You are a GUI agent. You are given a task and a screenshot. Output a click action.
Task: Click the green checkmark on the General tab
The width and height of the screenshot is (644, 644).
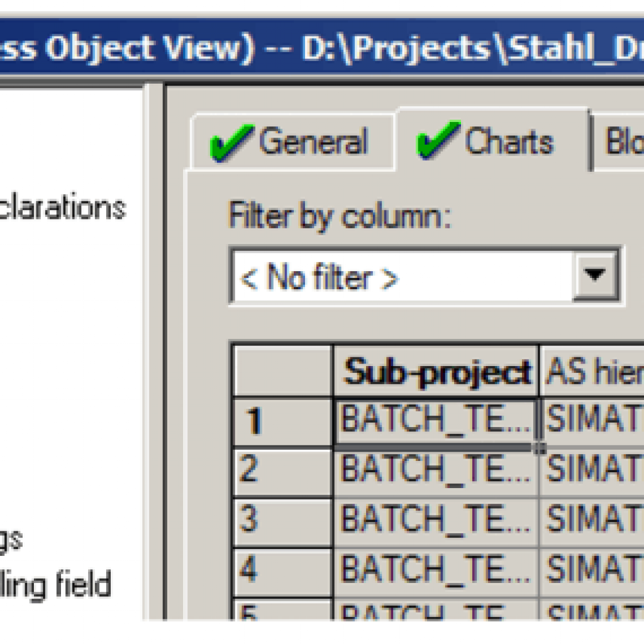231,142
